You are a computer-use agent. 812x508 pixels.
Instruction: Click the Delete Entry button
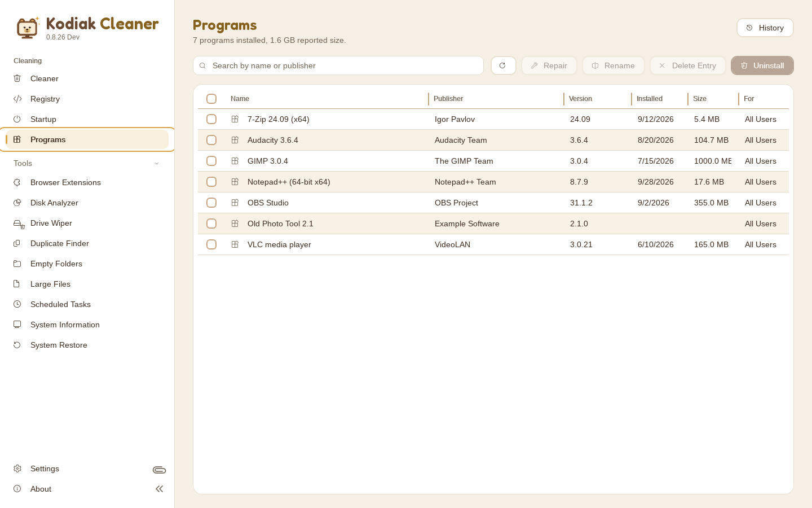click(x=688, y=65)
